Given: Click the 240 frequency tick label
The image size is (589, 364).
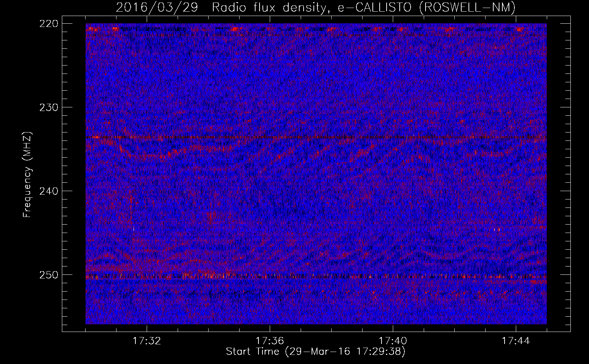Looking at the screenshot, I should 48,191.
